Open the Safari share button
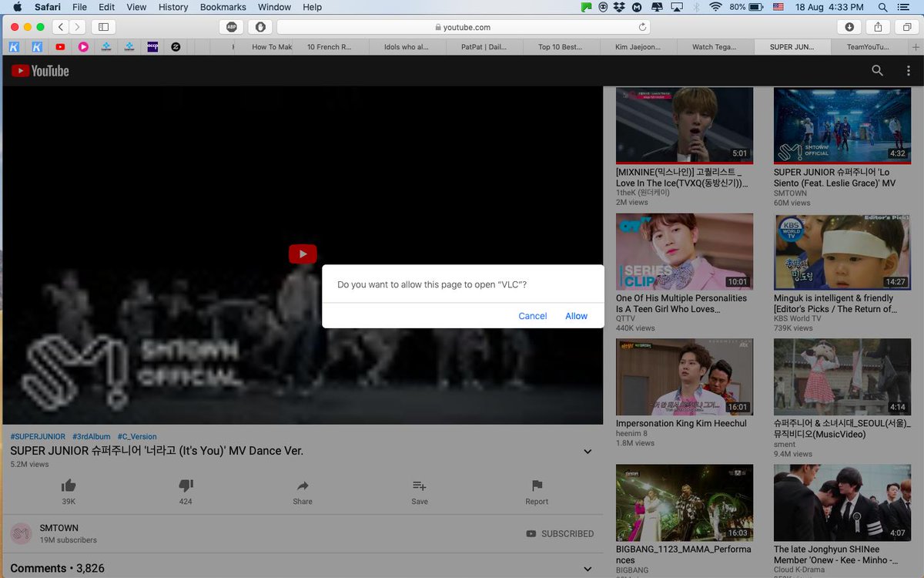The image size is (924, 578). click(878, 27)
